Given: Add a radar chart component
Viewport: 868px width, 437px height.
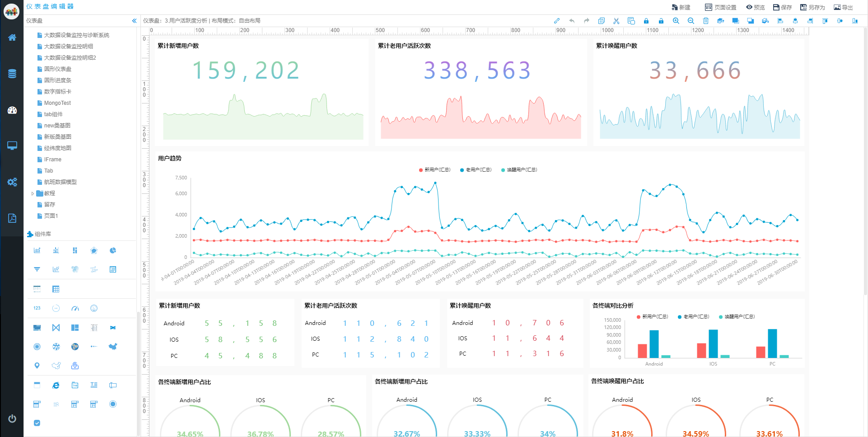Looking at the screenshot, I should [x=94, y=250].
